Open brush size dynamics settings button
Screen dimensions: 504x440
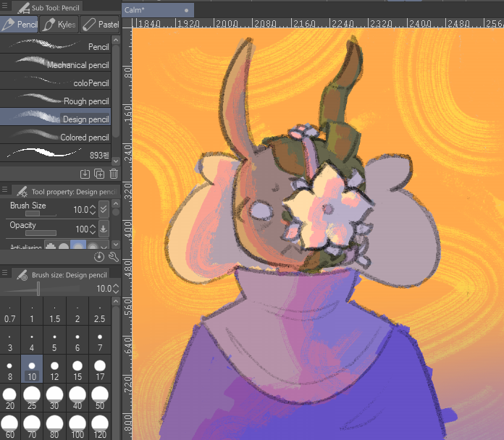[104, 209]
